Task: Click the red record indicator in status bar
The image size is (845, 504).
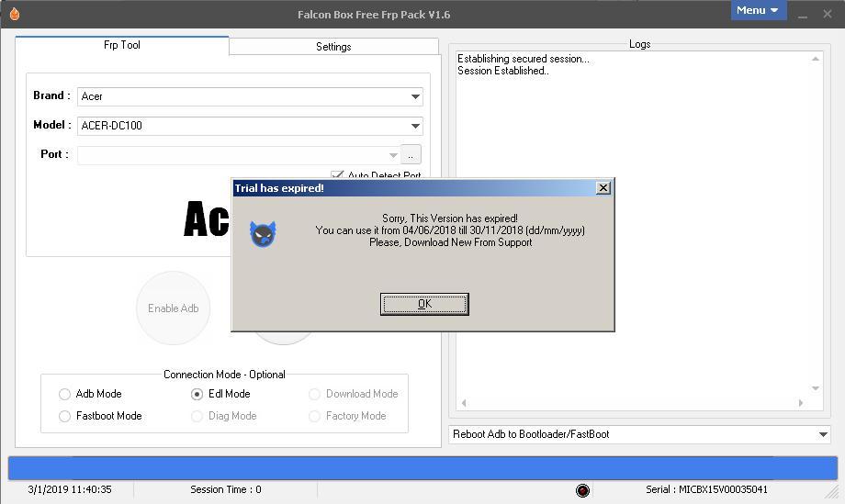Action: click(x=582, y=490)
